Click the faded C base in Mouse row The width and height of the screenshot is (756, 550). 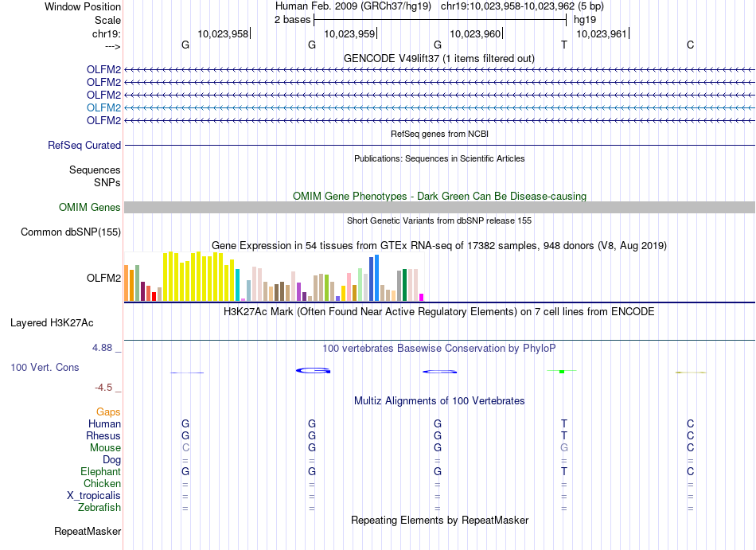point(185,448)
